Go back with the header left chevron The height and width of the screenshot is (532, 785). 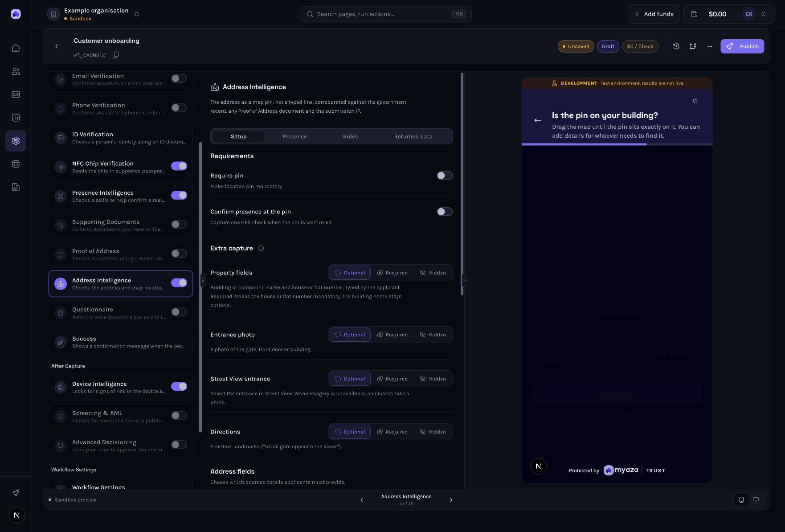57,46
